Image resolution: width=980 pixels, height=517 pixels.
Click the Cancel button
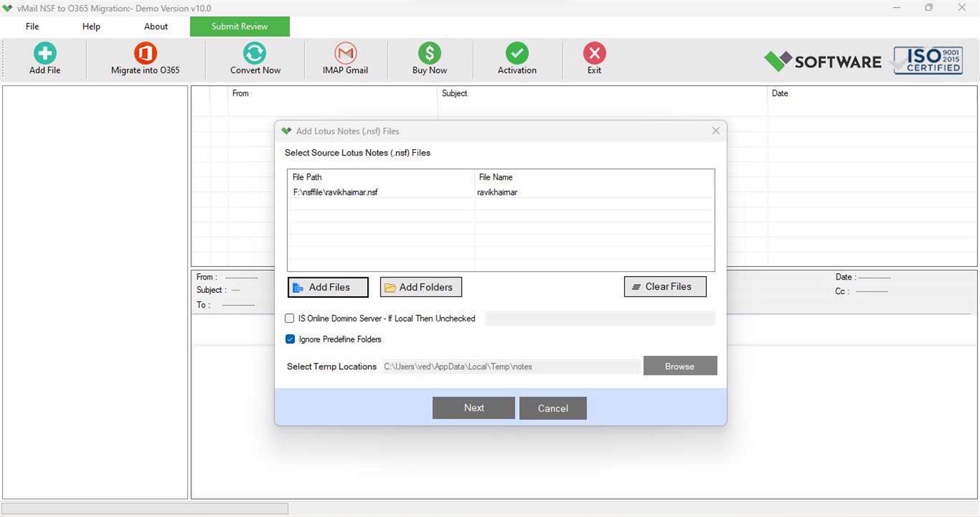point(553,408)
